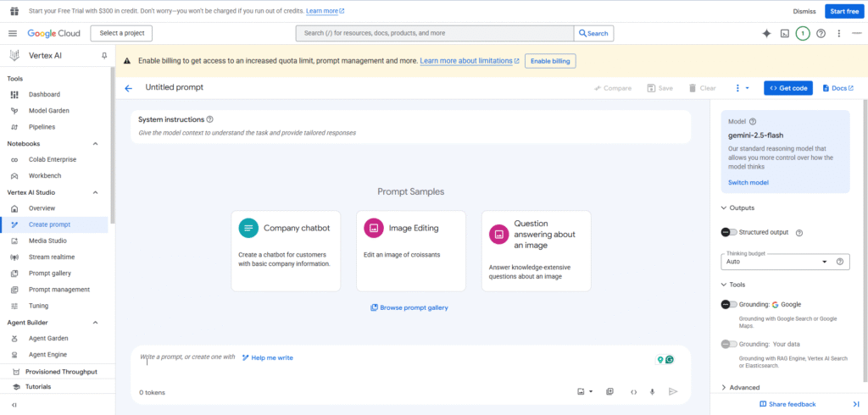Open Docs external link
This screenshot has height=415, width=868.
[838, 88]
